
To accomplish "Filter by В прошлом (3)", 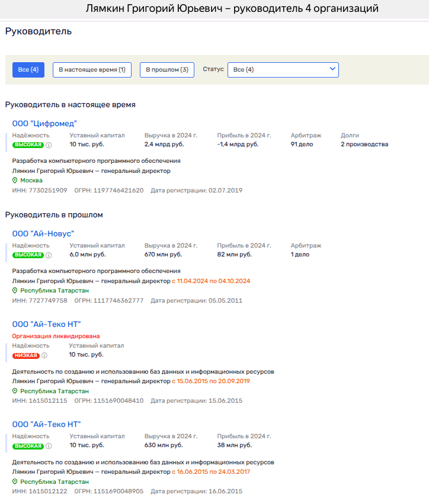I will (x=167, y=70).
